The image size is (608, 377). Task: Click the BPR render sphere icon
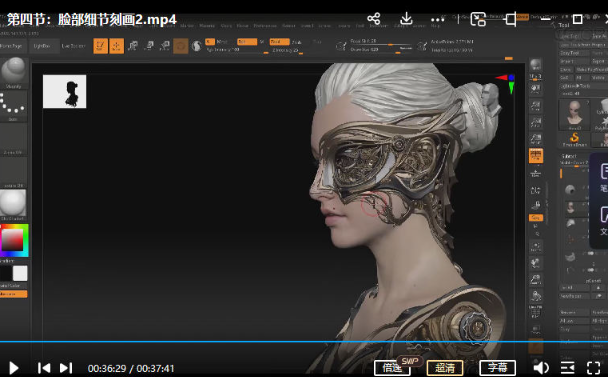point(535,65)
